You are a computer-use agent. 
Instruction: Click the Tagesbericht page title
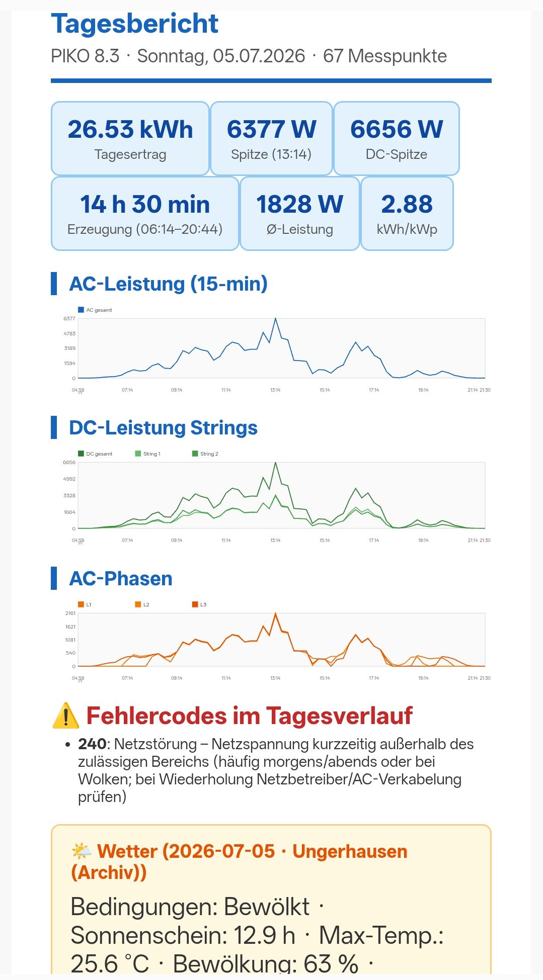pos(134,24)
